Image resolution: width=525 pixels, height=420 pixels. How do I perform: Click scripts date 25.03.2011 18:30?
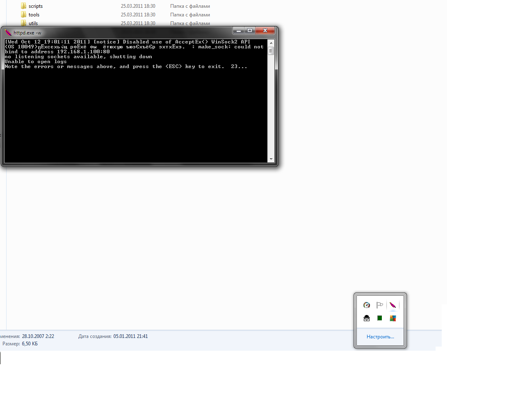pyautogui.click(x=138, y=6)
